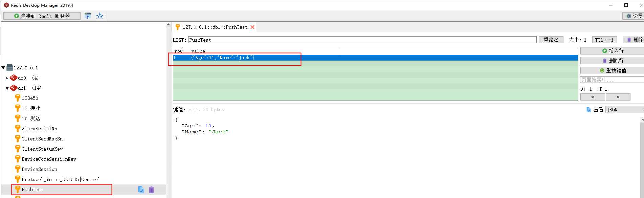Open the ClientSendMsgSn key

(42, 139)
